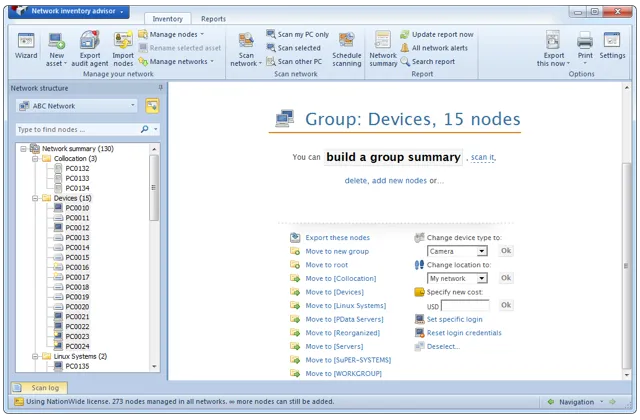Open ABC Network selector dropdown
The height and width of the screenshot is (420, 640).
pos(133,106)
